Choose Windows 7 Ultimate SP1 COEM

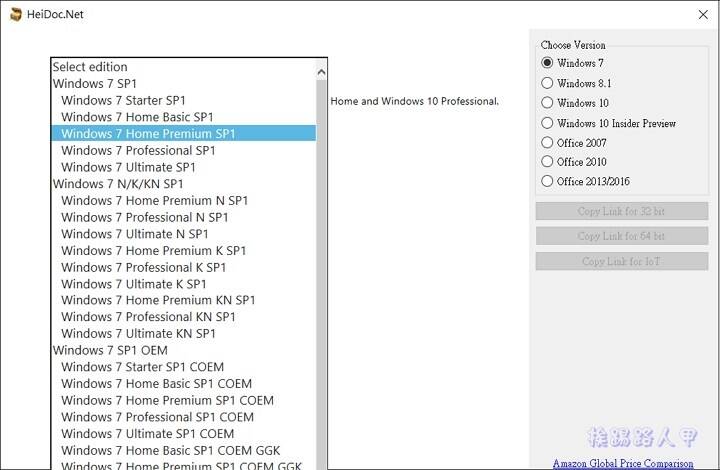pyautogui.click(x=184, y=433)
